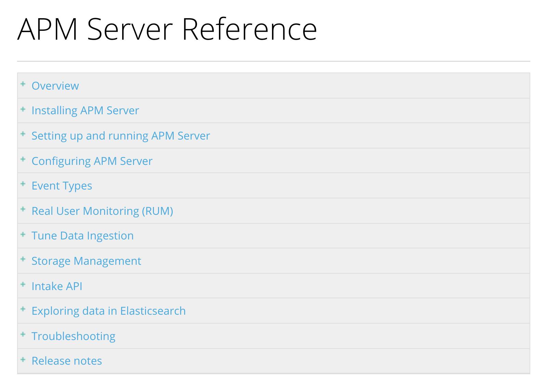
Task: Open the Troubleshooting link
Action: 74,336
